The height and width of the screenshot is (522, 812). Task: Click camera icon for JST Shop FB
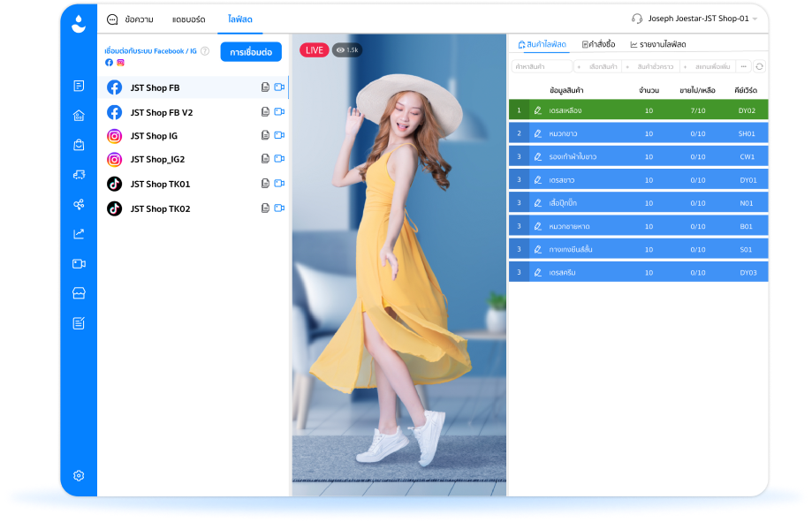click(x=279, y=87)
